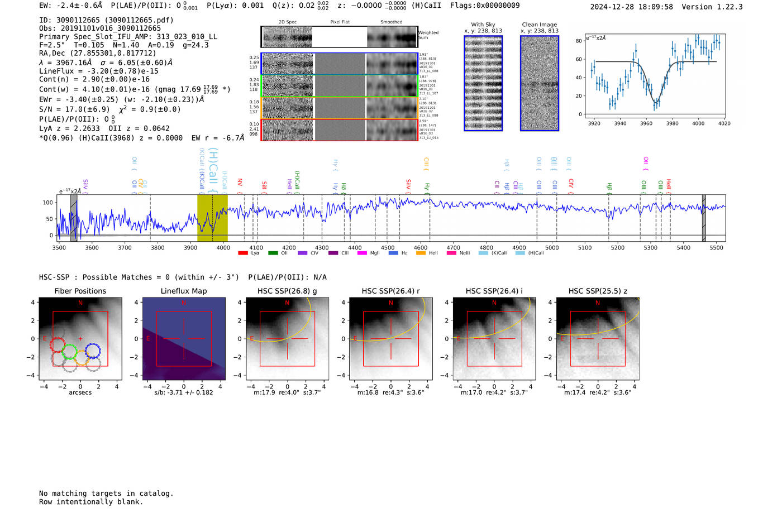This screenshot has height=532, width=782.
Task: Click the LyA z = 2.2633 text
Action: tap(69, 128)
